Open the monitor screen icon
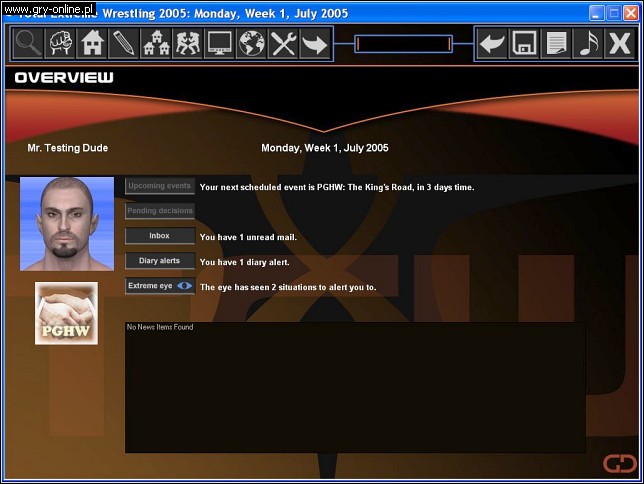This screenshot has height=484, width=644. tap(219, 44)
